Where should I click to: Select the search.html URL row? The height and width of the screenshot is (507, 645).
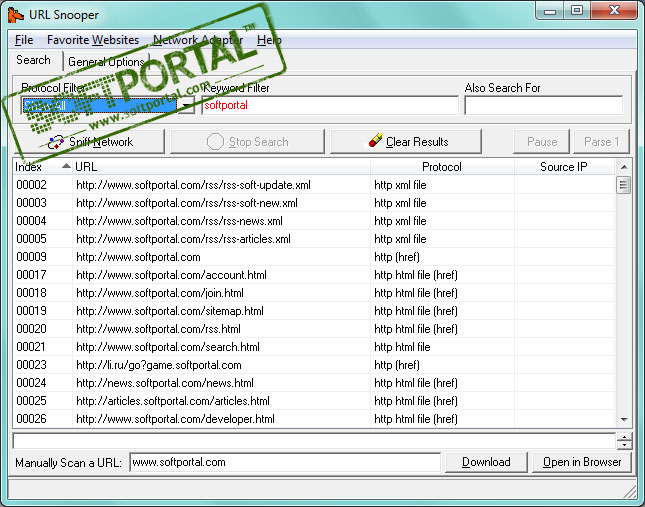(168, 347)
